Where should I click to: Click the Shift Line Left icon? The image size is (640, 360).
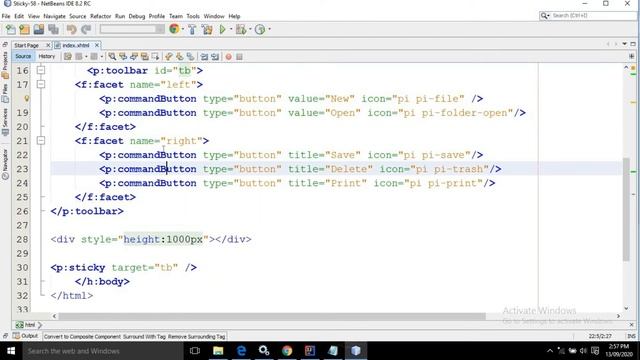tap(204, 57)
